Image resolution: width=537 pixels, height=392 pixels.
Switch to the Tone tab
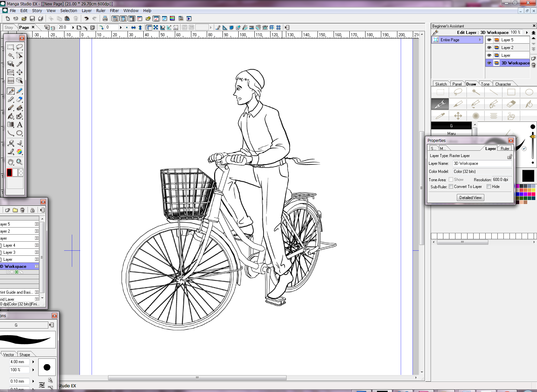click(x=485, y=84)
